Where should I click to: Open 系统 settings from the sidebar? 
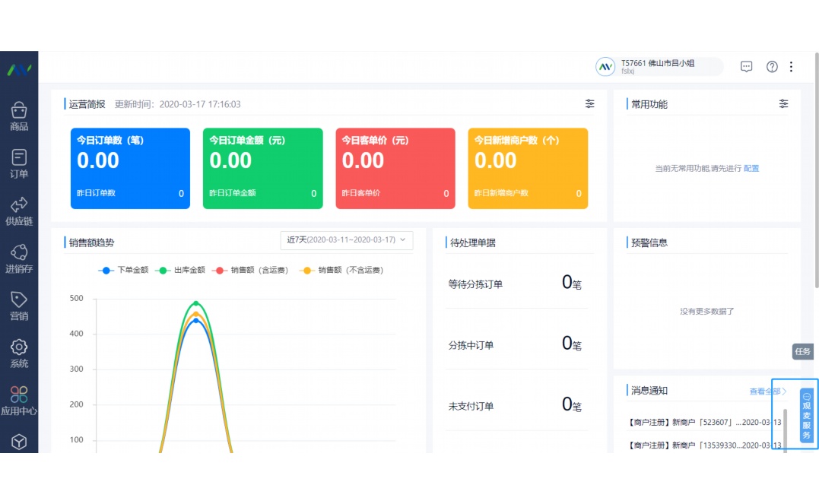click(19, 352)
